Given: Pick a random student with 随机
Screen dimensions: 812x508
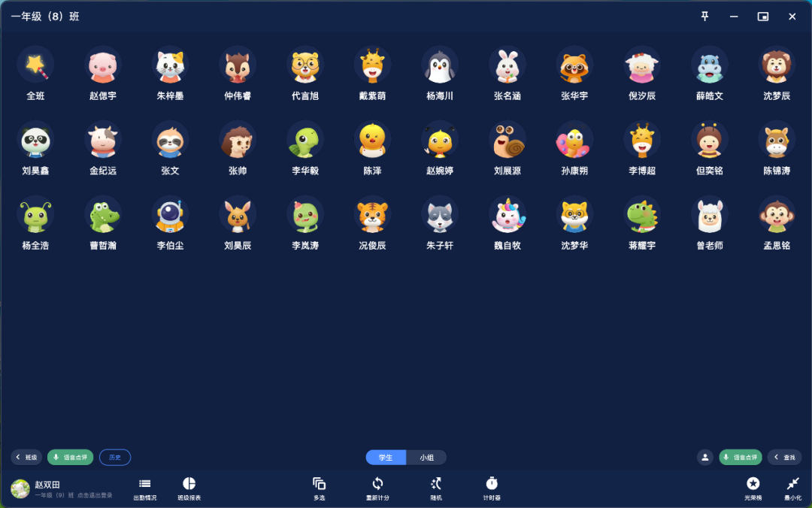Looking at the screenshot, I should (x=436, y=488).
